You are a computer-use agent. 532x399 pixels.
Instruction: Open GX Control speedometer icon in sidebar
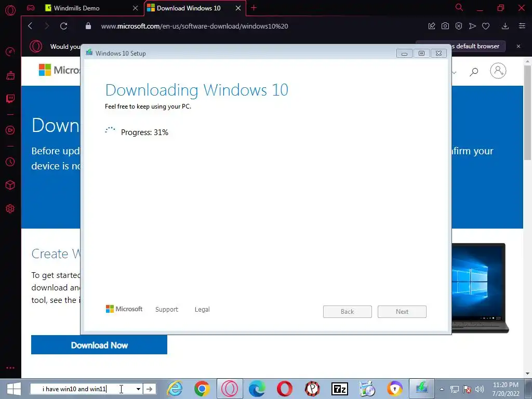click(x=10, y=51)
